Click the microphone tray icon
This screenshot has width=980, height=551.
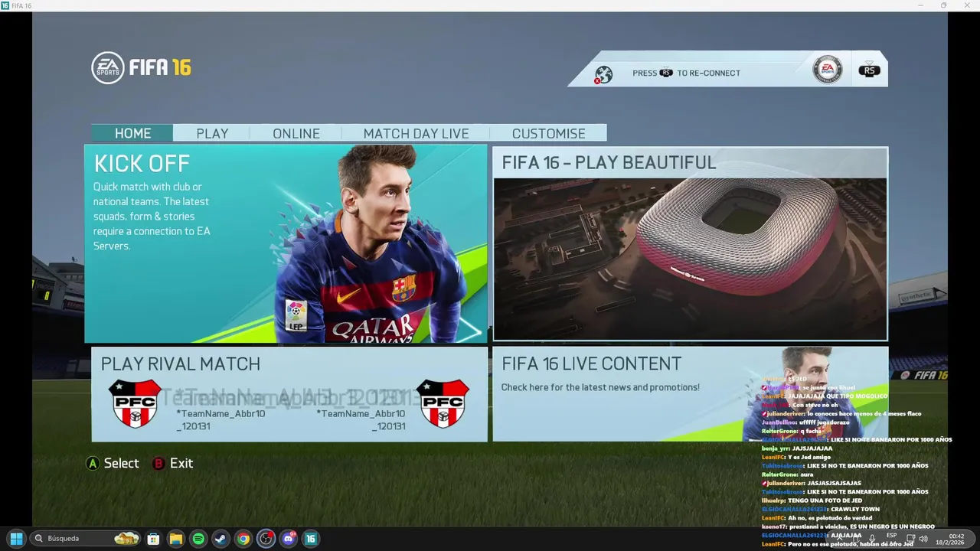click(872, 539)
